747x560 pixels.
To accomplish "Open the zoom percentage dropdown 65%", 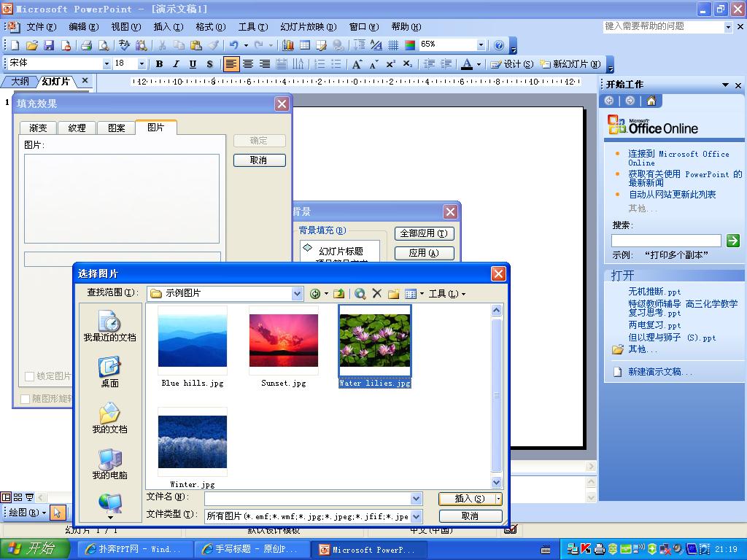I will [481, 45].
